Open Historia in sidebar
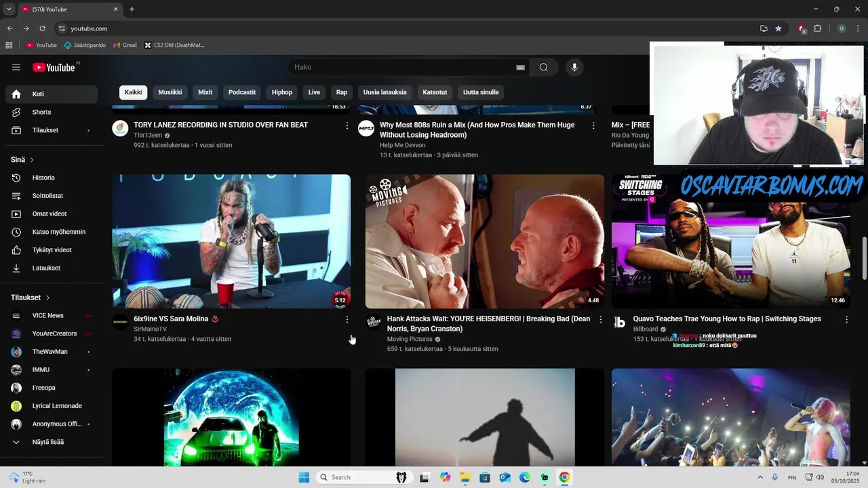This screenshot has width=868, height=488. [52, 178]
